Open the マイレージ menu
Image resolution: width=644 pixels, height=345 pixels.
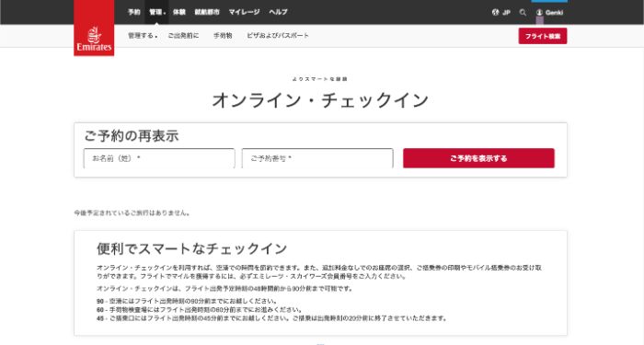[x=244, y=12]
